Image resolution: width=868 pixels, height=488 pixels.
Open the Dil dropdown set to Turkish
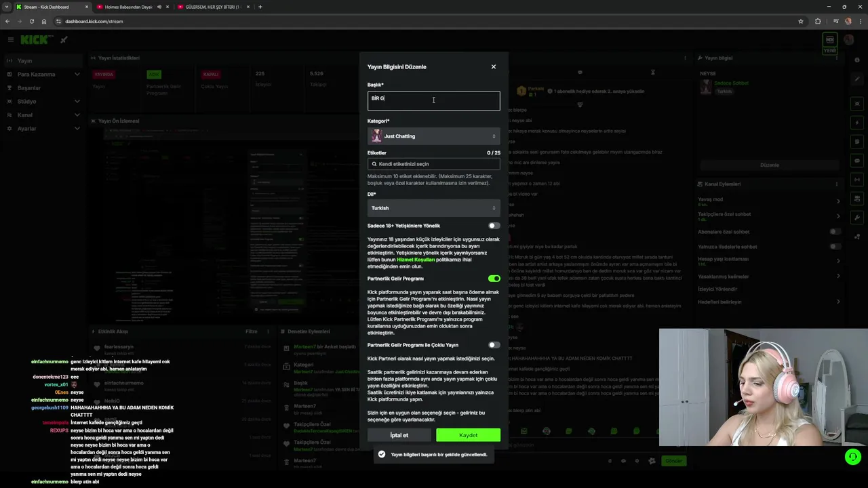434,208
